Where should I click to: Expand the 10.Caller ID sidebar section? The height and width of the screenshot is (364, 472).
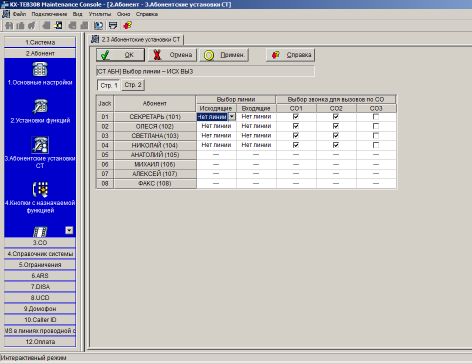pos(40,320)
